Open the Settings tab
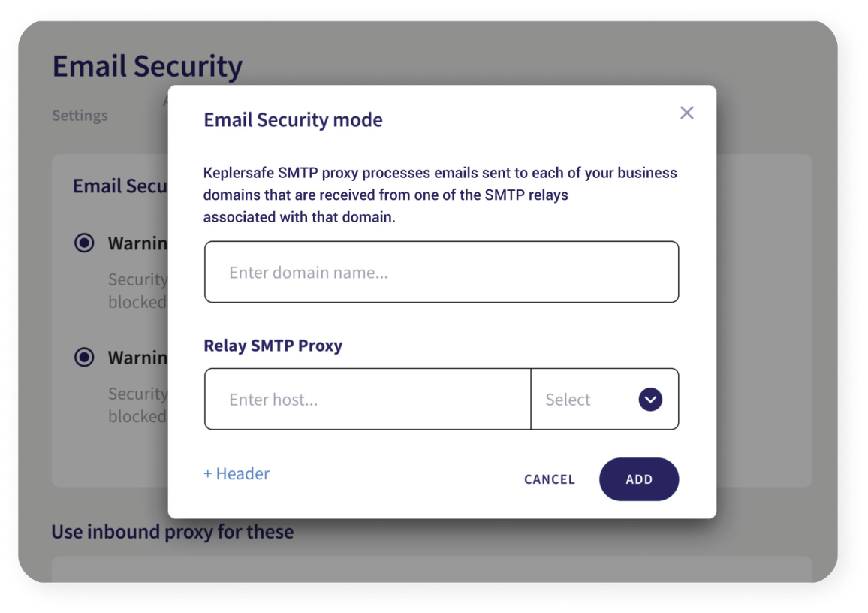 [80, 116]
